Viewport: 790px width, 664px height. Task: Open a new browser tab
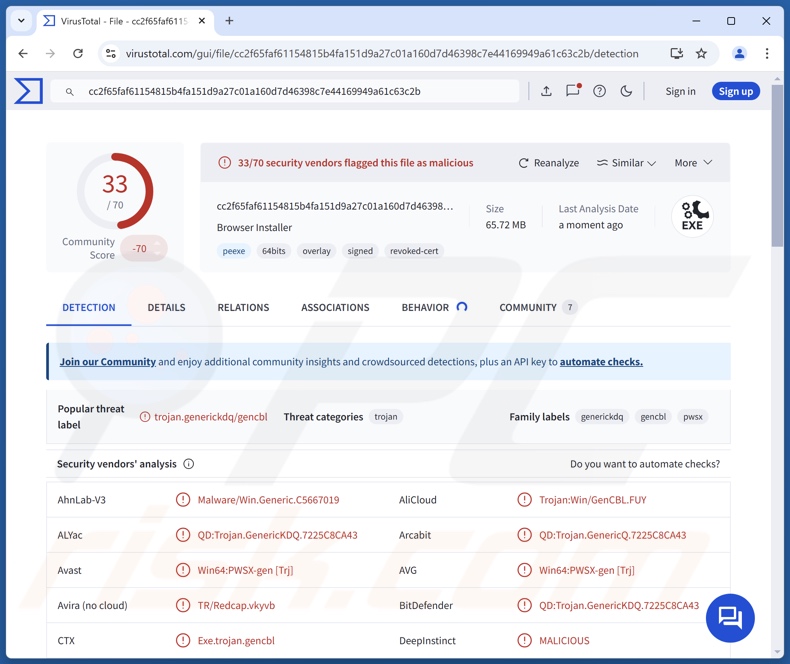(x=229, y=21)
